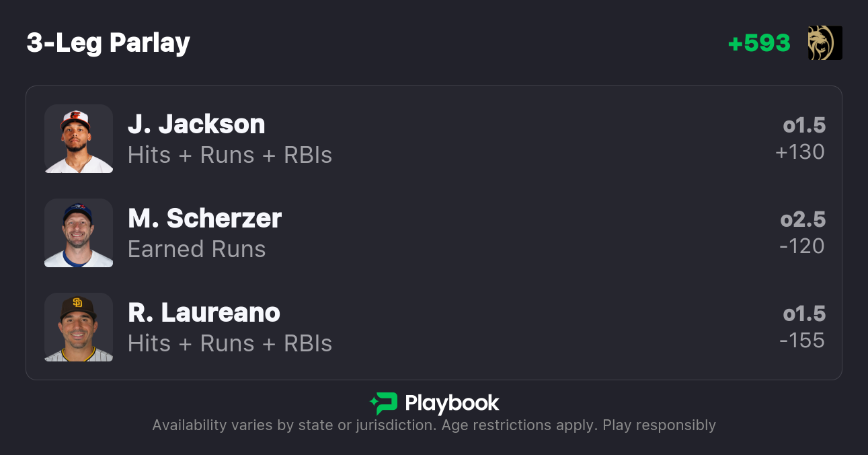Select the J. Jackson player name
868x455 pixels.
pos(196,124)
